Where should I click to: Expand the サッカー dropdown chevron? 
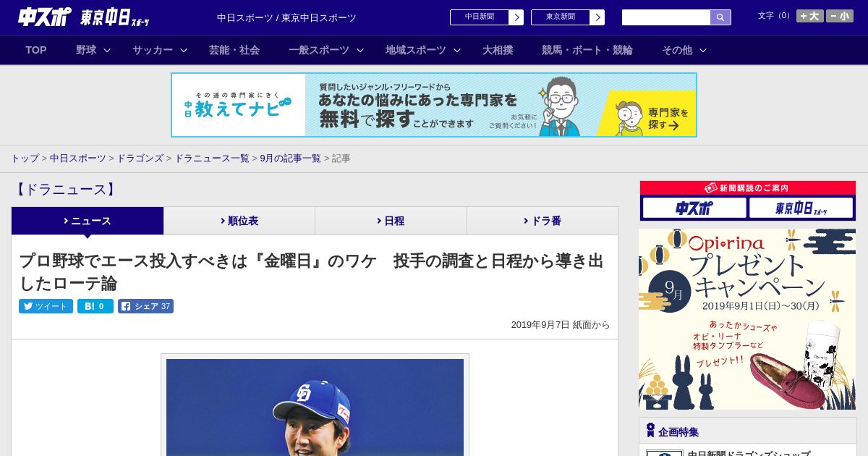(184, 50)
